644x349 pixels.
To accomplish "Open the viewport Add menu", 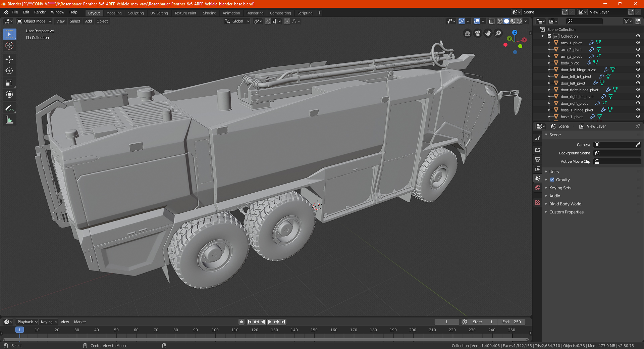I will pyautogui.click(x=88, y=21).
